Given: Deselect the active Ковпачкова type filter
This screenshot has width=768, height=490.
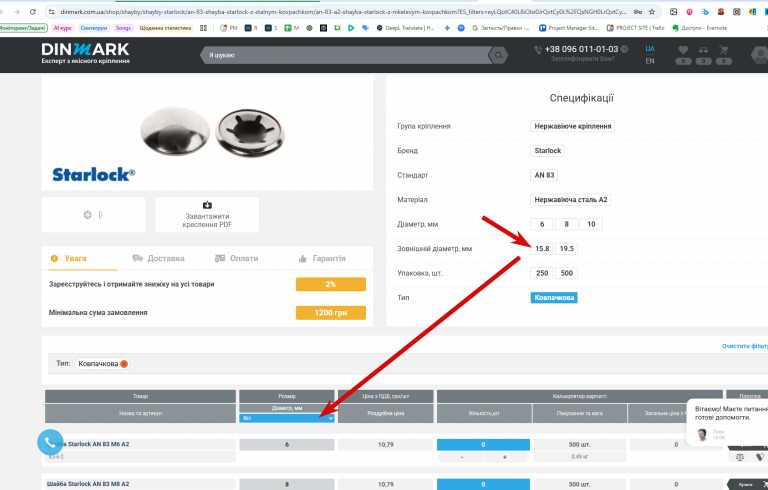Looking at the screenshot, I should (554, 297).
